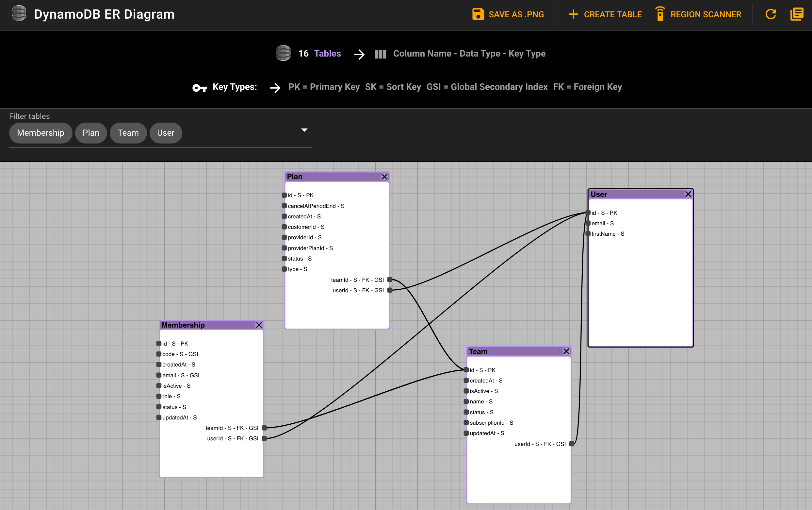Open the library notes icon in header
812x510 pixels.
click(x=797, y=14)
